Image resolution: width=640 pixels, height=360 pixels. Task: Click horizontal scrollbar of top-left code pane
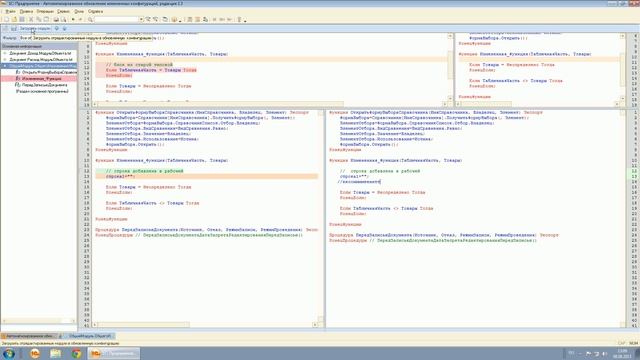(x=269, y=104)
